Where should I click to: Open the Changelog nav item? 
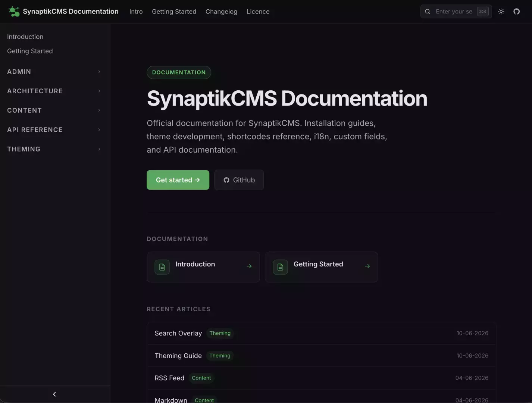coord(221,12)
